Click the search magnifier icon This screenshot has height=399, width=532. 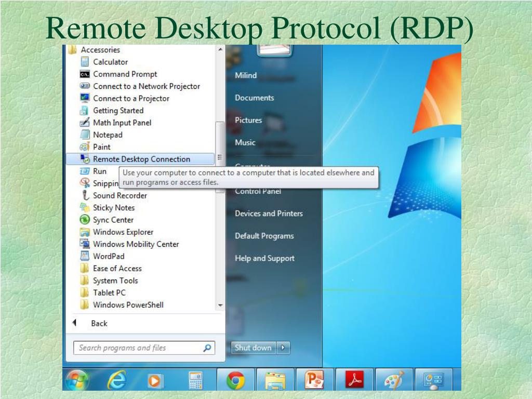207,348
